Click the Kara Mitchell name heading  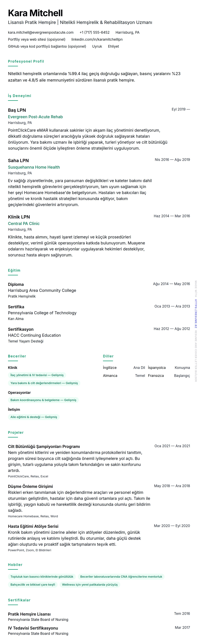(x=35, y=13)
